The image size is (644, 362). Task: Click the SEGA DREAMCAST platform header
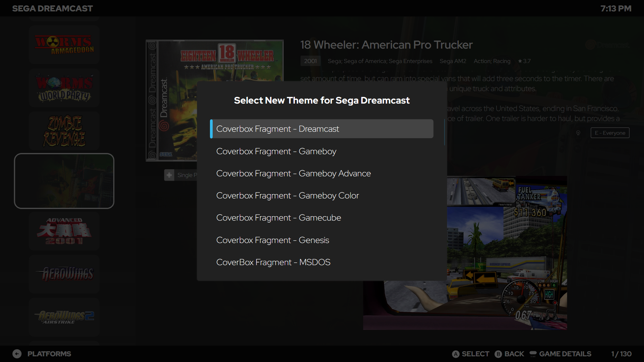(53, 8)
